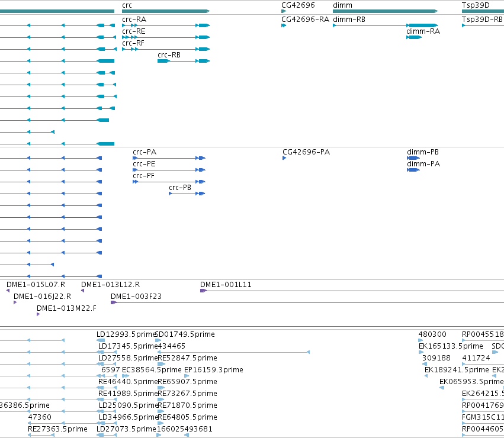Click EST LD25090.5prime
The height and width of the screenshot is (438, 504).
(x=129, y=405)
